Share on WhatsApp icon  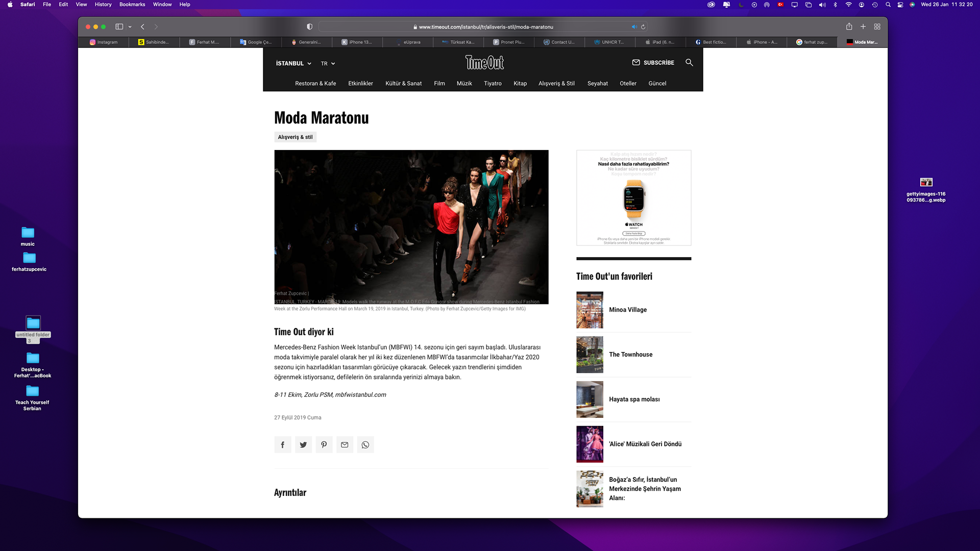(365, 445)
